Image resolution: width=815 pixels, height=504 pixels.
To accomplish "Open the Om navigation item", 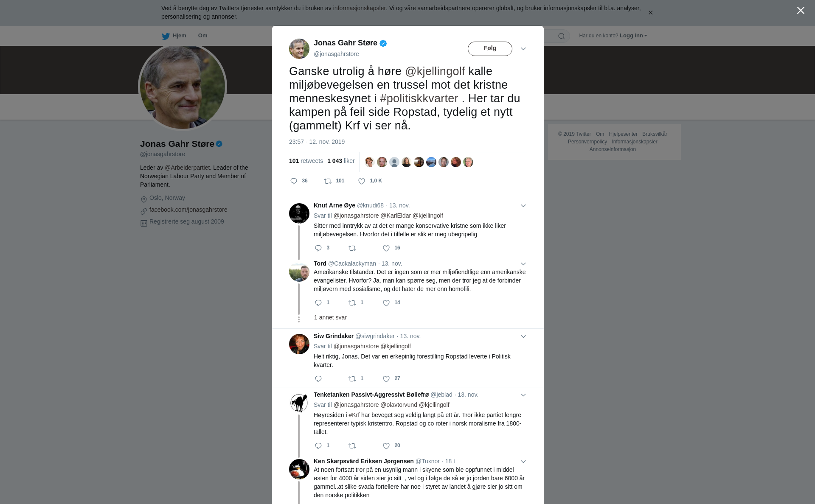I will (x=202, y=36).
